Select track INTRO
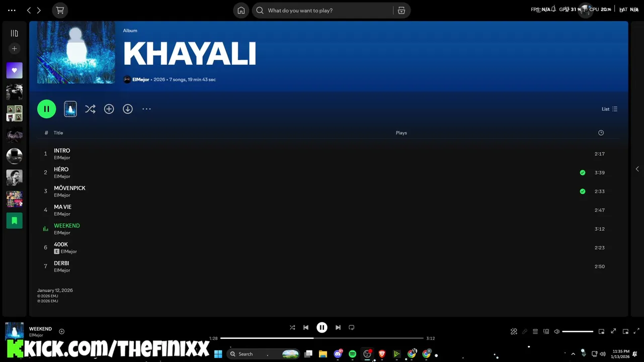This screenshot has height=362, width=644. [329, 154]
